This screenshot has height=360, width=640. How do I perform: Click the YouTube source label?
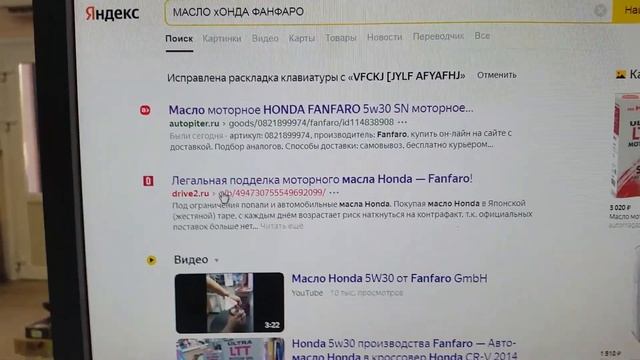307,293
